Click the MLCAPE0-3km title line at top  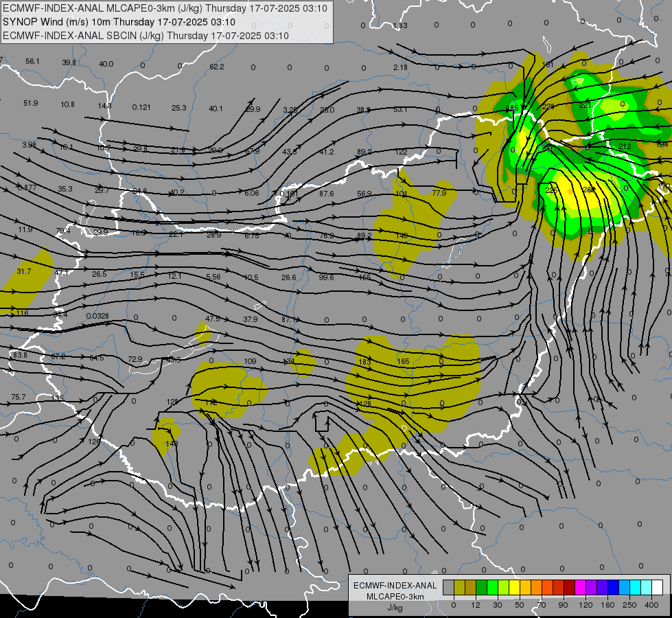tap(165, 8)
